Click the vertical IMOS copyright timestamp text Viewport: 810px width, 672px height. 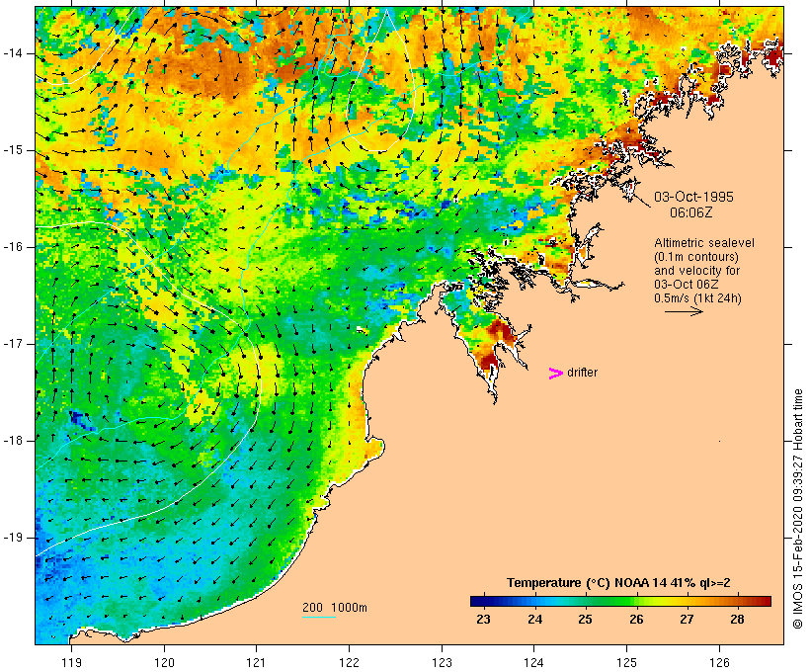pyautogui.click(x=797, y=509)
